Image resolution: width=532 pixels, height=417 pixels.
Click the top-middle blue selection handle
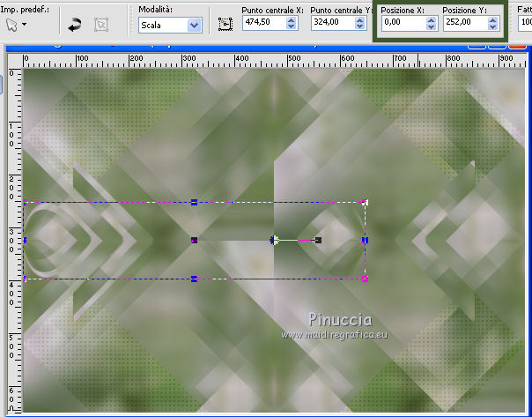tap(194, 203)
